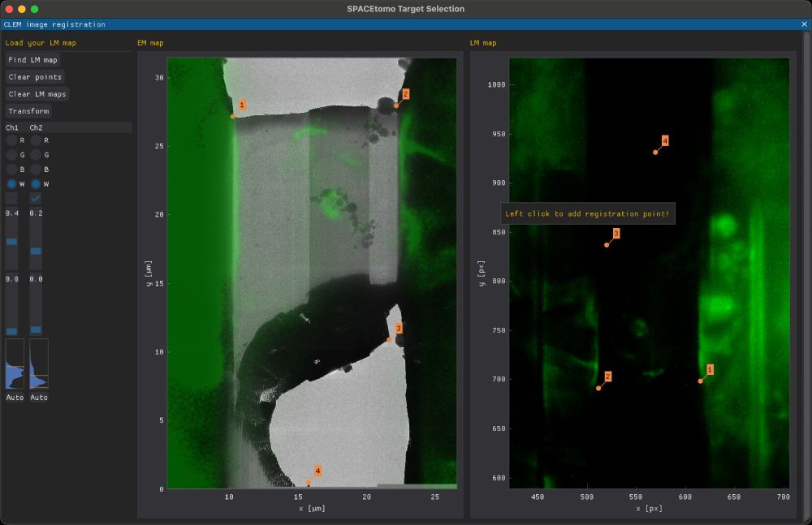Click the Find LM map button
812x525 pixels.
(x=32, y=60)
